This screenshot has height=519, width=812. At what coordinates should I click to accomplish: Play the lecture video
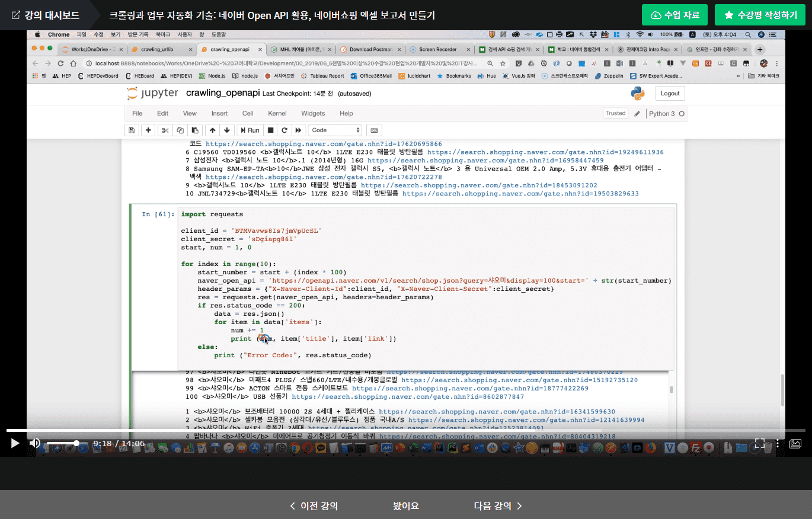coord(15,443)
